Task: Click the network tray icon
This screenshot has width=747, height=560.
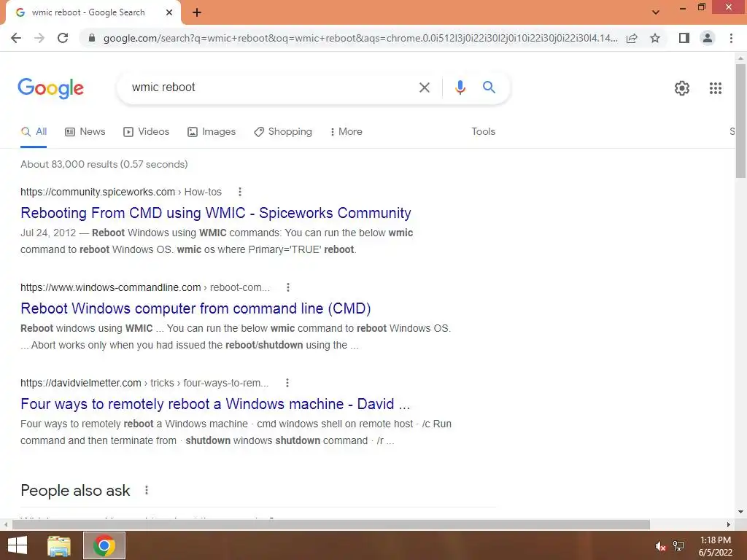Action: point(678,546)
